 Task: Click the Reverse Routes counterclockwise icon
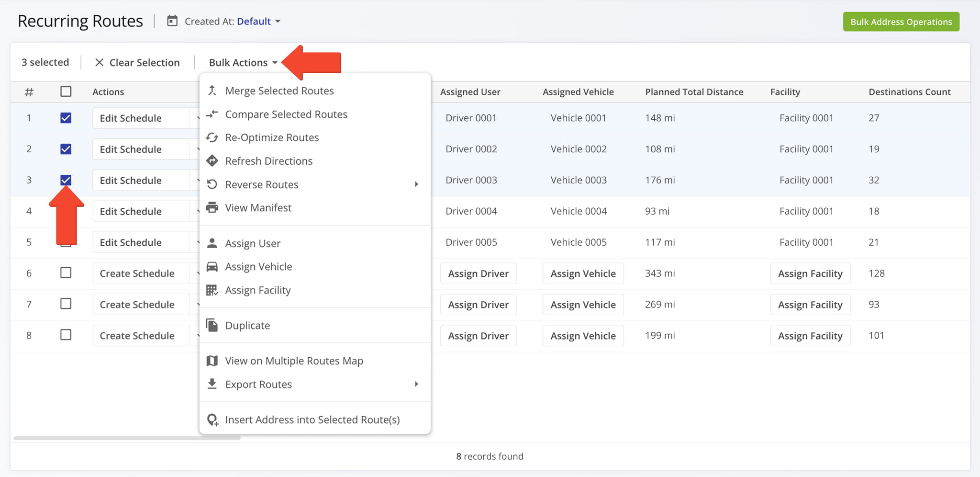(212, 184)
